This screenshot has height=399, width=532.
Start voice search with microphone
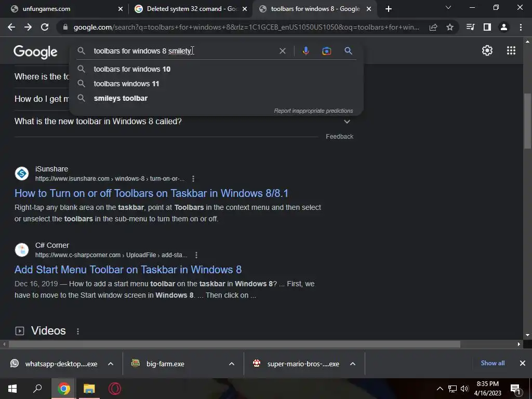pyautogui.click(x=305, y=51)
